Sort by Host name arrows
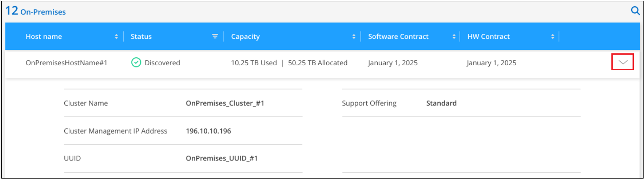The height and width of the screenshot is (179, 644). [x=116, y=37]
